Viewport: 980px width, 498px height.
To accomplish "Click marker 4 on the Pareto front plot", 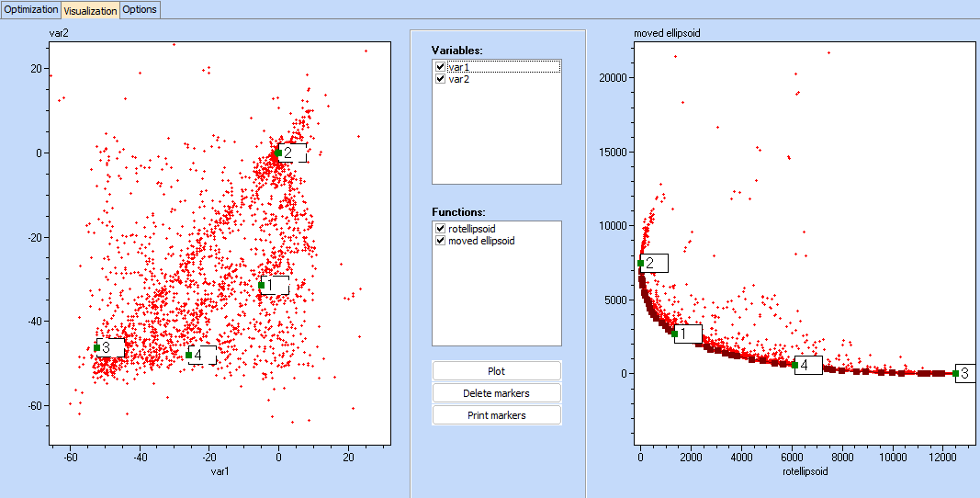I will [x=794, y=365].
